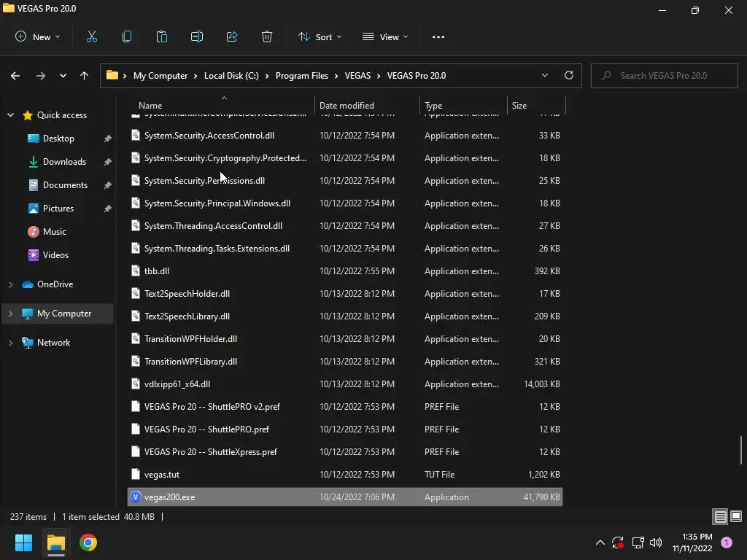Open File Explorer from taskbar
This screenshot has width=747, height=560.
tap(55, 542)
